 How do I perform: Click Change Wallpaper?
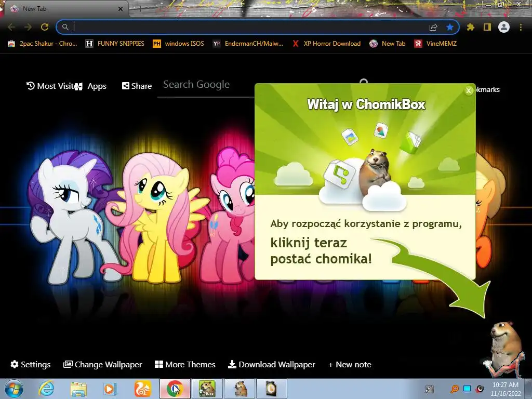click(103, 364)
